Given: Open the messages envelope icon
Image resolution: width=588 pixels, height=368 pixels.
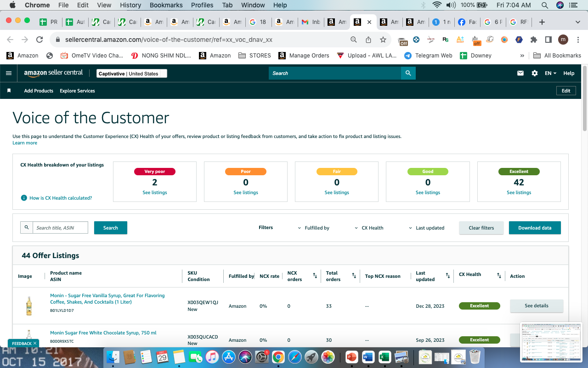Looking at the screenshot, I should click(x=520, y=73).
